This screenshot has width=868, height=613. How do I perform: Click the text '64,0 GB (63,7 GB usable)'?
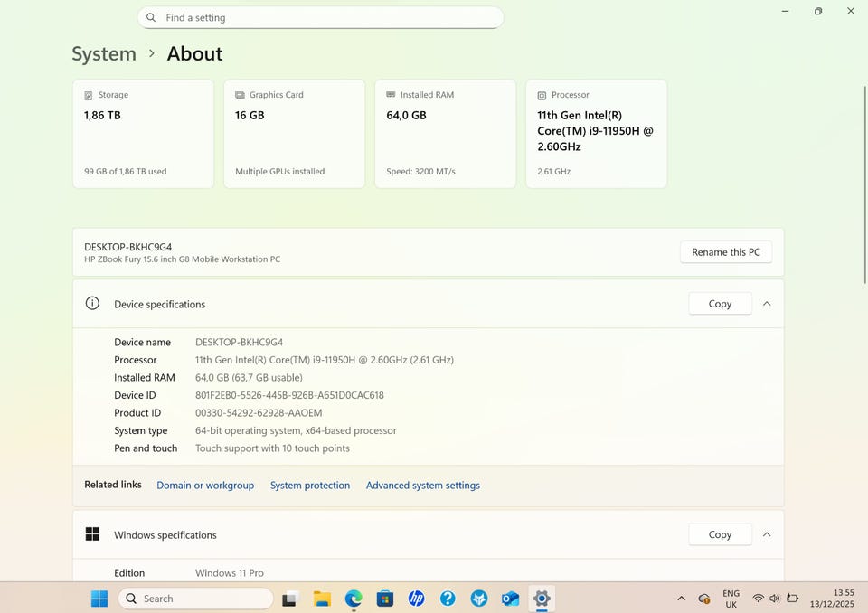pyautogui.click(x=250, y=378)
